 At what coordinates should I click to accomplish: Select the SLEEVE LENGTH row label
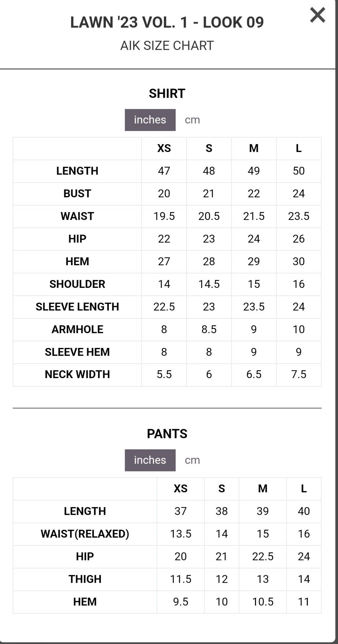pos(77,307)
